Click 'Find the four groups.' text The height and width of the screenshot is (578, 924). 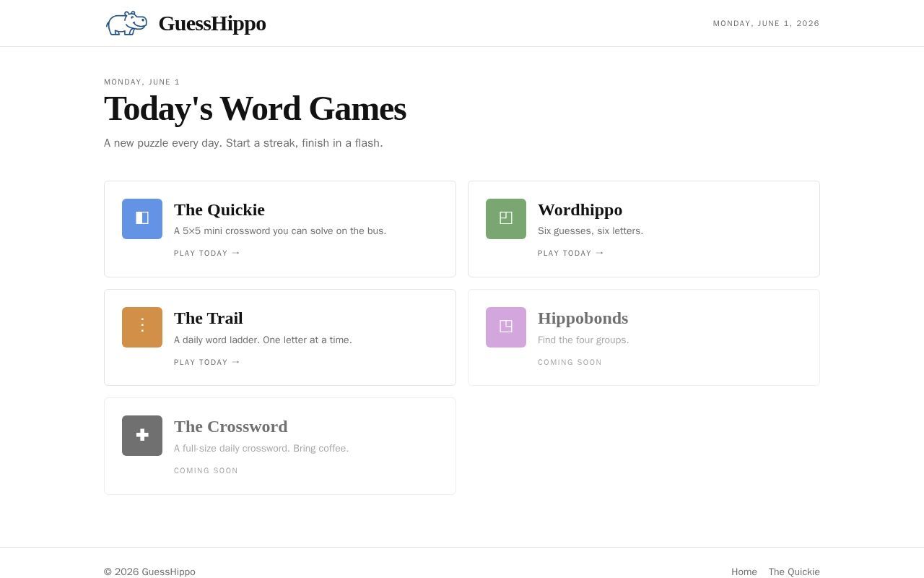pyautogui.click(x=583, y=340)
